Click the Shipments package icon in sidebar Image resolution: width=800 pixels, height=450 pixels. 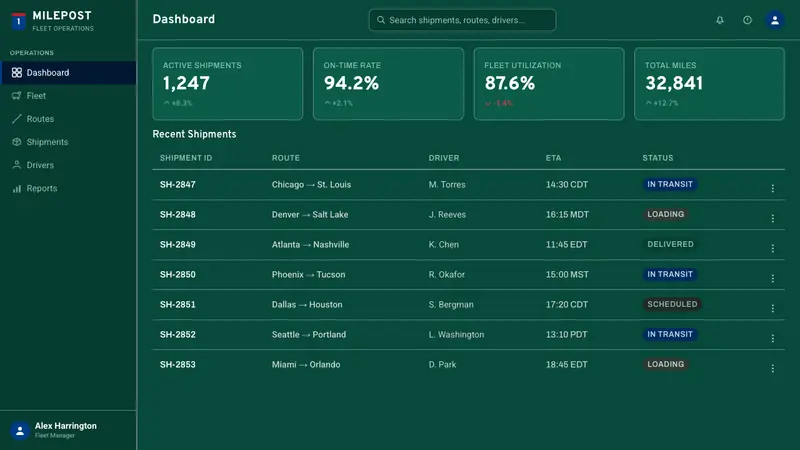tap(17, 142)
